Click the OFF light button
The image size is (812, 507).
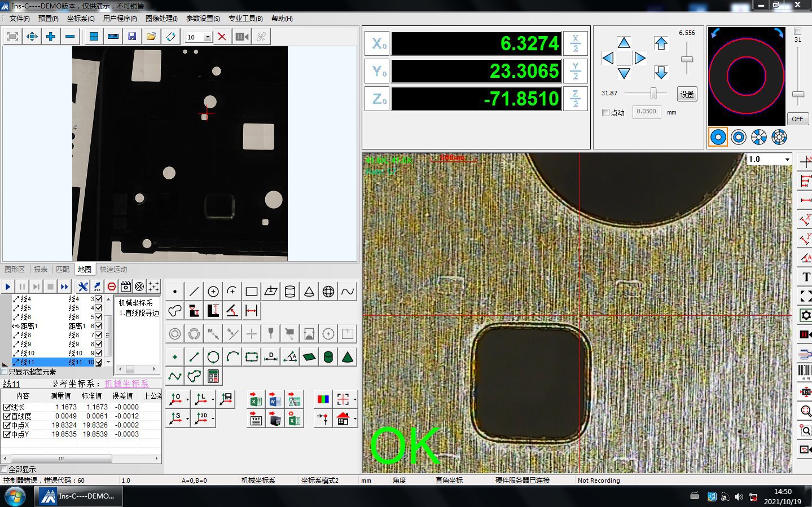coord(797,119)
